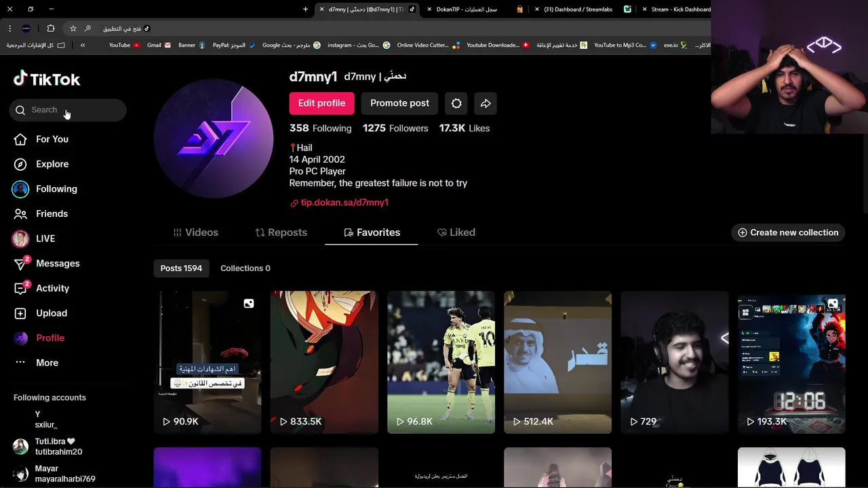Viewport: 868px width, 488px height.
Task: Open the hoodie designs thumbnail
Action: tap(791, 468)
